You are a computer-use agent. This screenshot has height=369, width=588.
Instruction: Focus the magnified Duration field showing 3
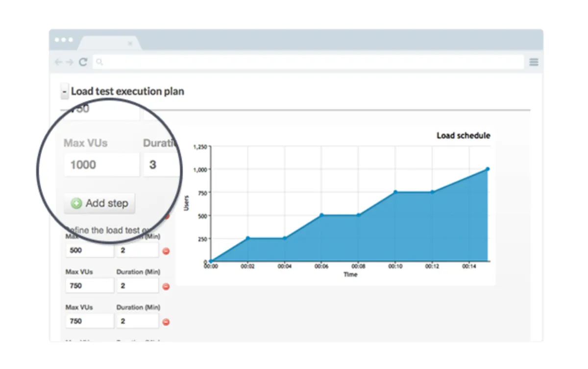pos(162,165)
